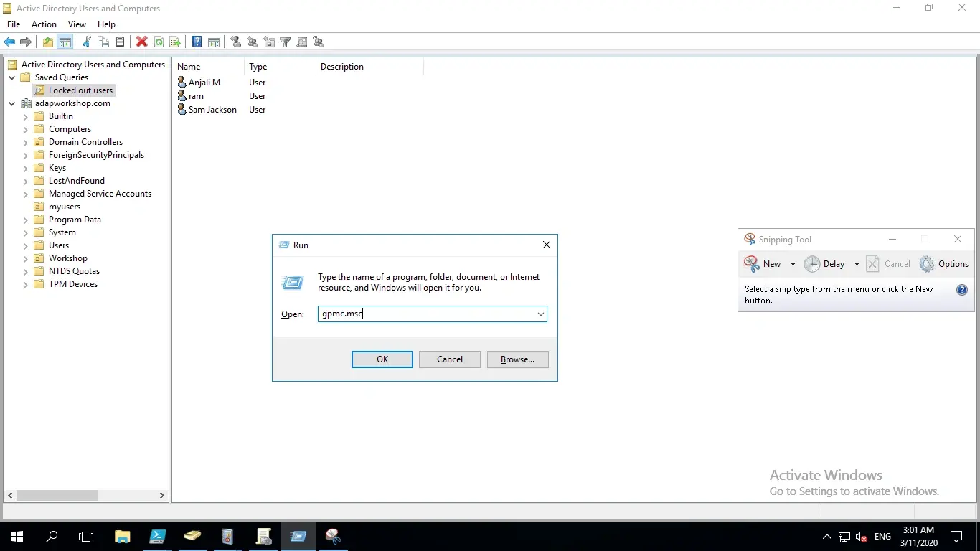
Task: Open the File menu
Action: pyautogui.click(x=14, y=24)
